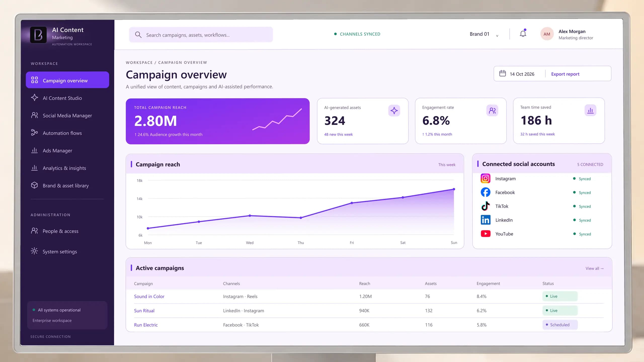The image size is (644, 362).
Task: Click the Synced status for YouTube
Action: [582, 234]
